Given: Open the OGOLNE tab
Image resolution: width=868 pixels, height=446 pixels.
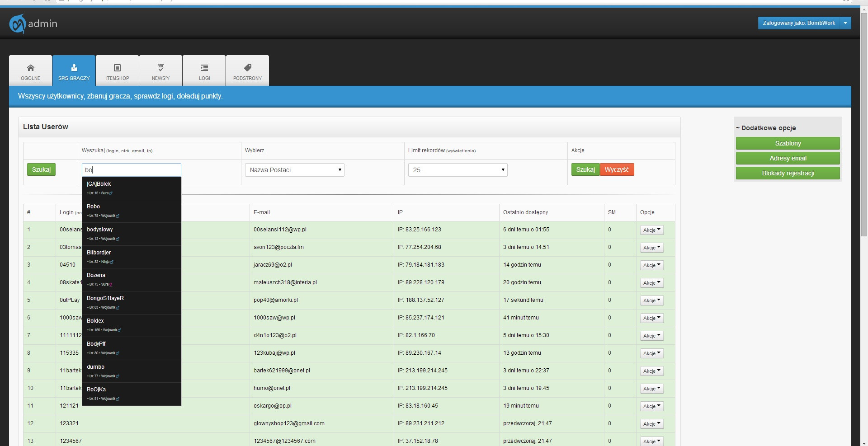Looking at the screenshot, I should [31, 70].
